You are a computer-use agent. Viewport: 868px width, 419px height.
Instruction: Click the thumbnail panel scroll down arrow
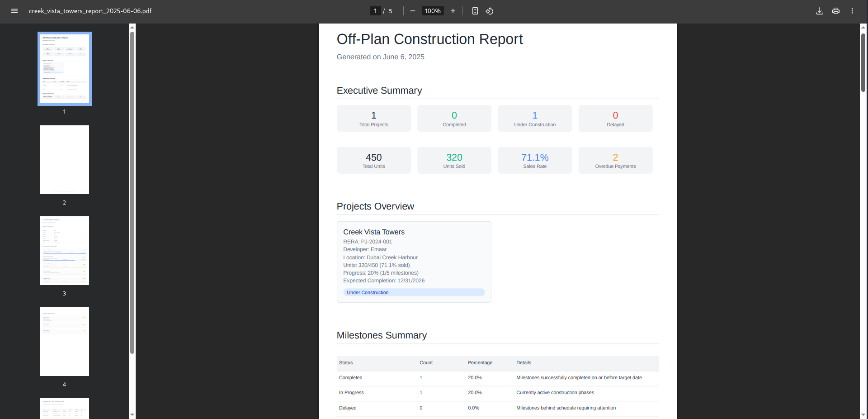pyautogui.click(x=132, y=414)
